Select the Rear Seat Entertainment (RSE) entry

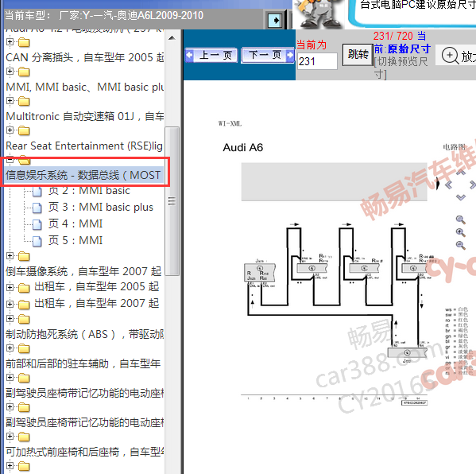84,146
